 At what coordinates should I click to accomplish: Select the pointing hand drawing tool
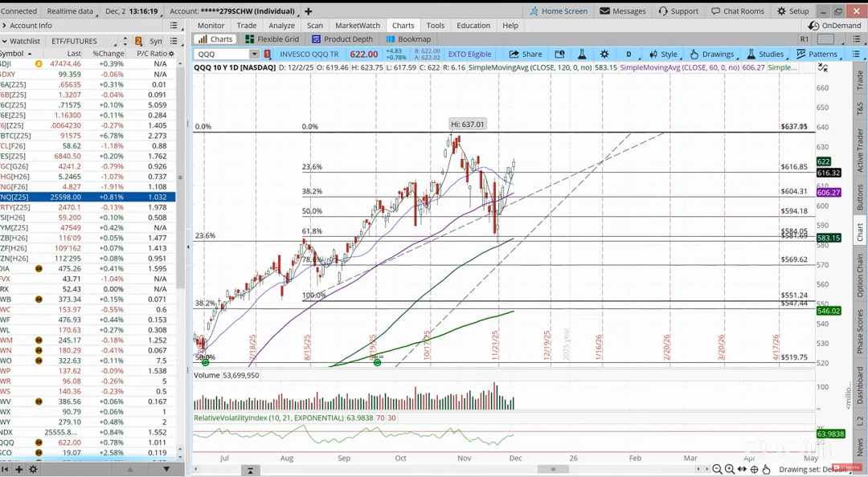pyautogui.click(x=766, y=469)
